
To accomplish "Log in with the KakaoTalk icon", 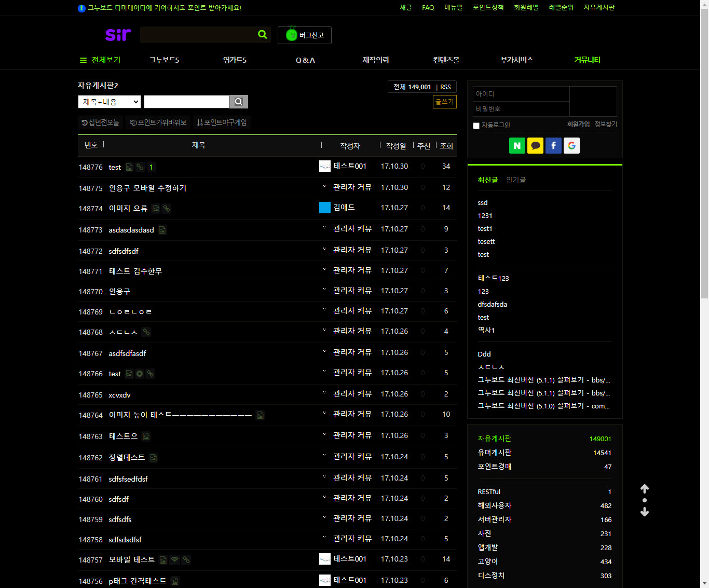I will [535, 146].
